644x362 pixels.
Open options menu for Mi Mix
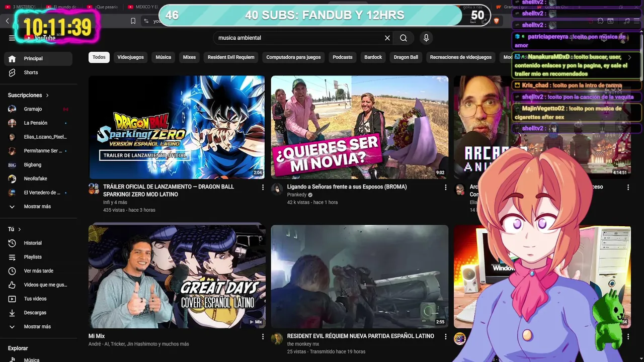coord(263,336)
